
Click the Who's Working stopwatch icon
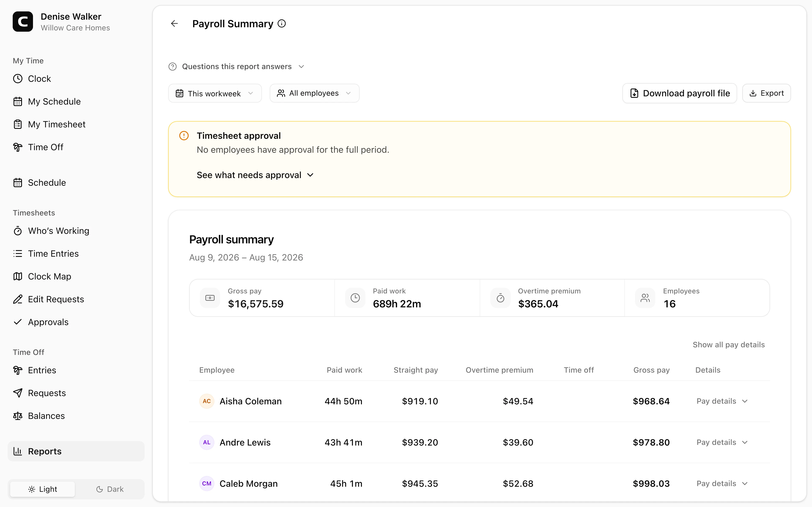pyautogui.click(x=18, y=231)
